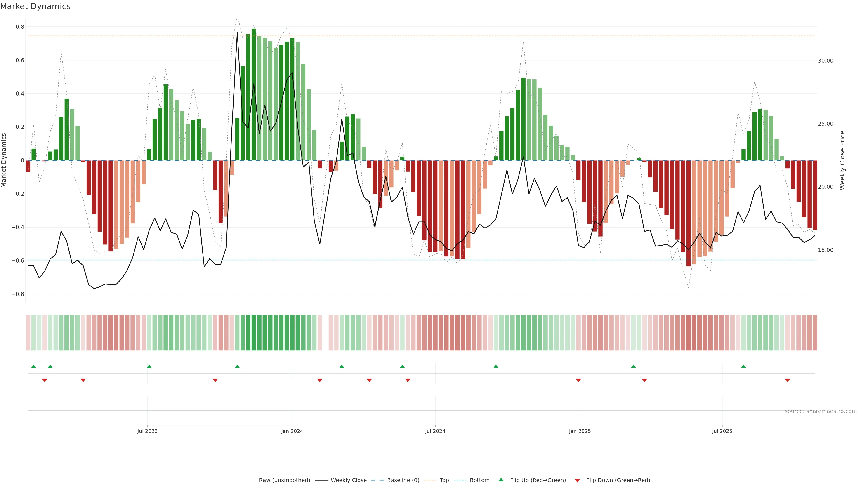Click the first green flip-up marker after Jul 2023

pos(149,366)
